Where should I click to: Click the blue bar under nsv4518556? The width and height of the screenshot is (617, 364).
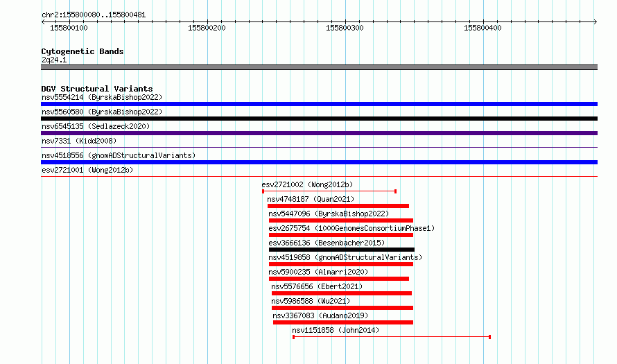[319, 162]
